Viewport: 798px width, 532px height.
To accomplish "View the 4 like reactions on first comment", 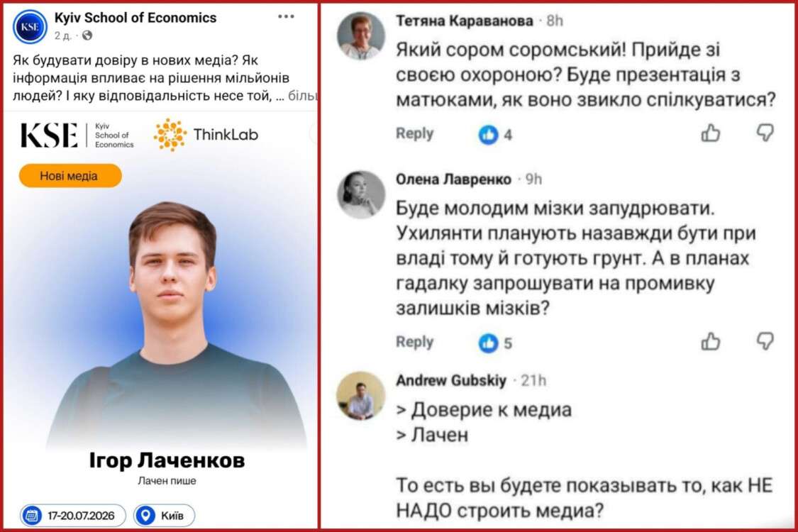I will coord(495,134).
